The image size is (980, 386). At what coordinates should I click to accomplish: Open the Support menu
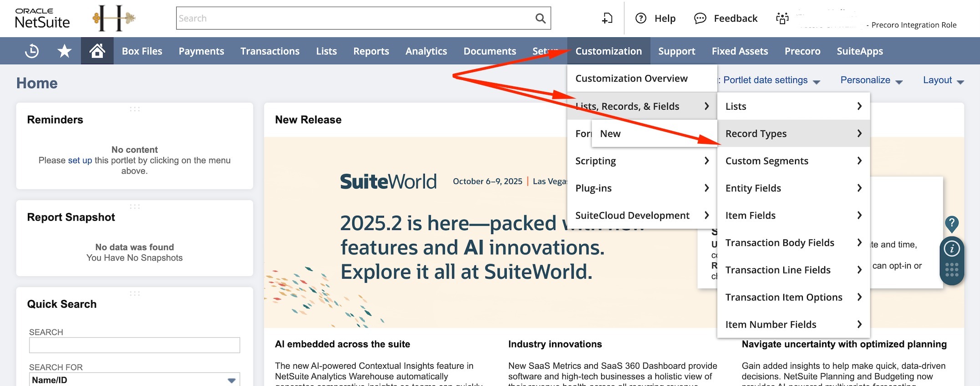pyautogui.click(x=677, y=51)
